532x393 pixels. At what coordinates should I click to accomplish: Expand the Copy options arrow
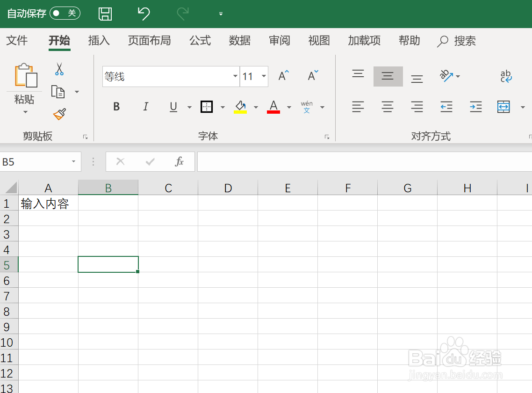point(77,92)
